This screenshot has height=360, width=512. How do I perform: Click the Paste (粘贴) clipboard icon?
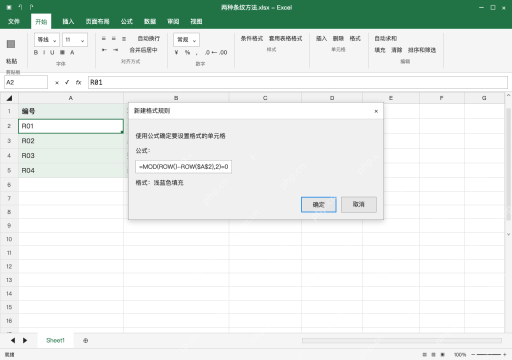click(11, 44)
